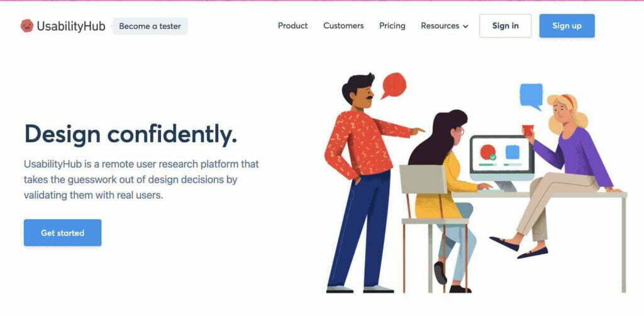This screenshot has height=316, width=644.
Task: Click the Sign in button
Action: pyautogui.click(x=505, y=26)
